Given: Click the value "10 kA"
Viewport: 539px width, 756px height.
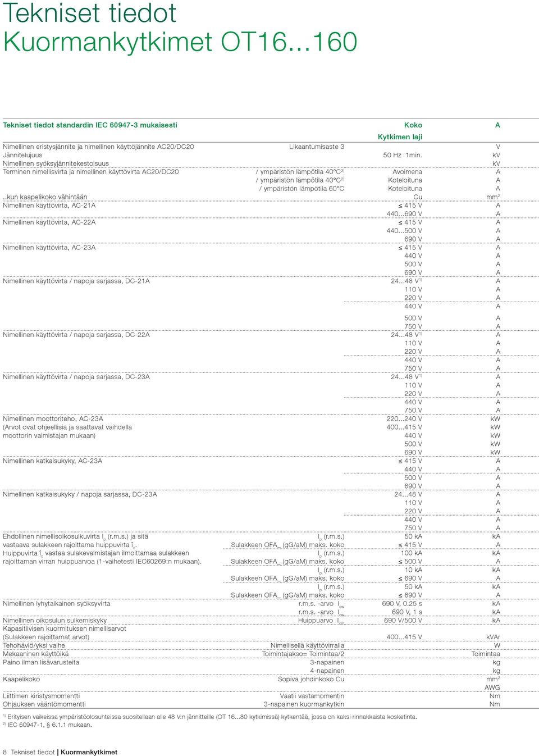Looking at the screenshot, I should 413,571.
